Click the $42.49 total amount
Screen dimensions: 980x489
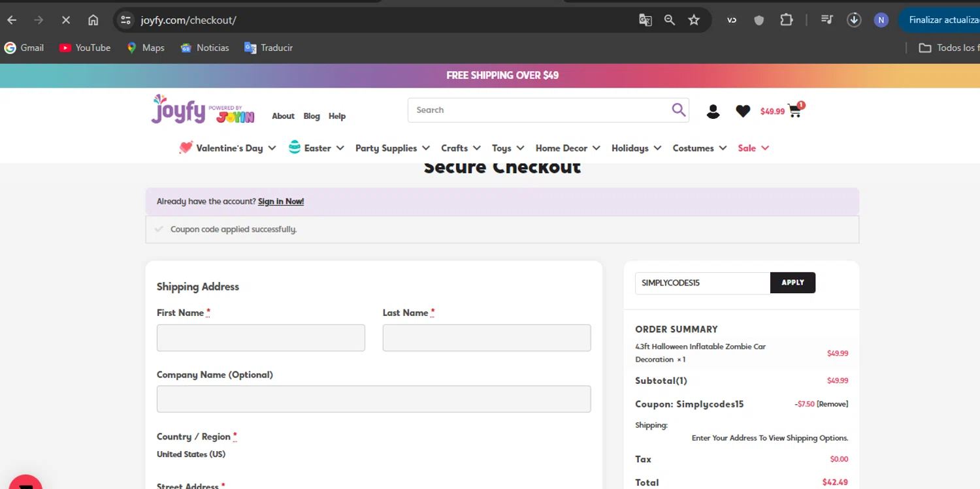pyautogui.click(x=835, y=482)
